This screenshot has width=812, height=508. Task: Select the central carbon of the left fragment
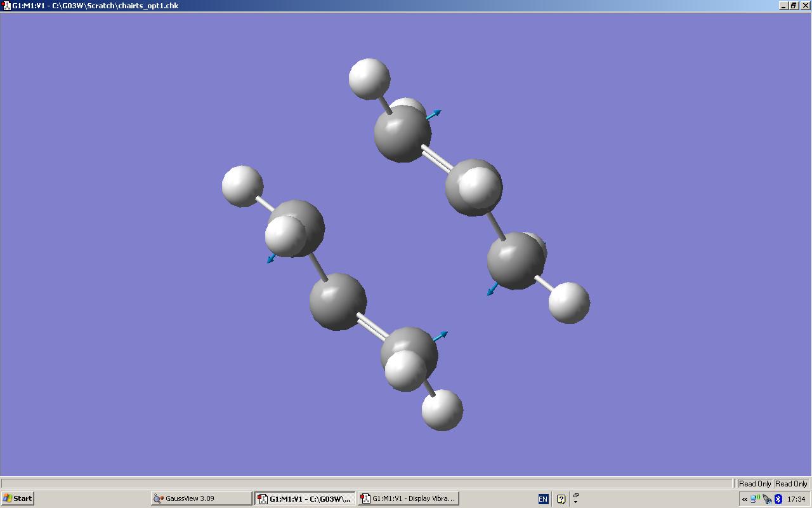click(337, 302)
